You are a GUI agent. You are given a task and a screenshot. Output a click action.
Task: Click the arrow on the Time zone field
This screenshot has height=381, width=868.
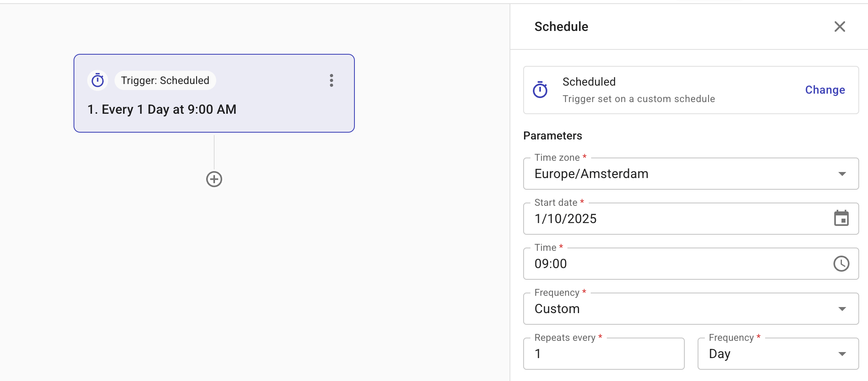pos(842,174)
